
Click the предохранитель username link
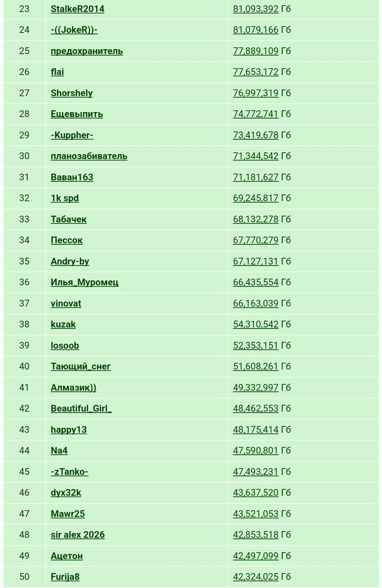[x=87, y=51]
